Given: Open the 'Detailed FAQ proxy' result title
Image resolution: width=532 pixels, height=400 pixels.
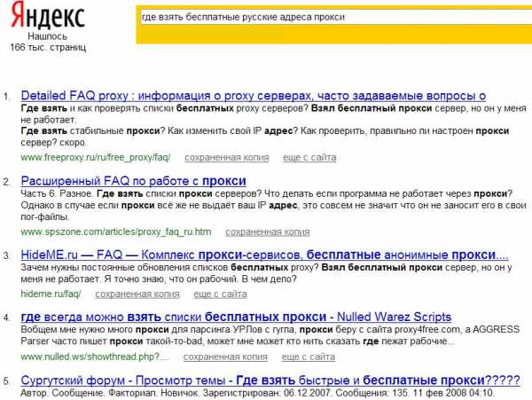Looking at the screenshot, I should 253,95.
